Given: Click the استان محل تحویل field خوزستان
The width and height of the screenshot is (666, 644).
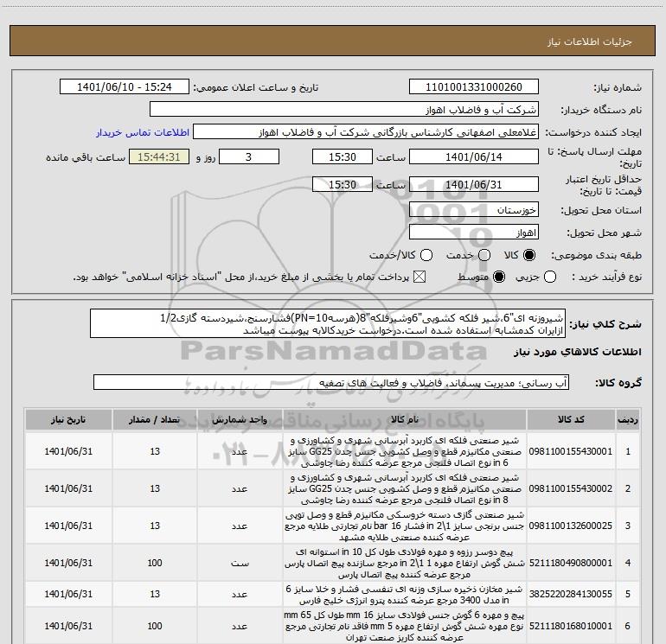Looking at the screenshot, I should point(474,210).
